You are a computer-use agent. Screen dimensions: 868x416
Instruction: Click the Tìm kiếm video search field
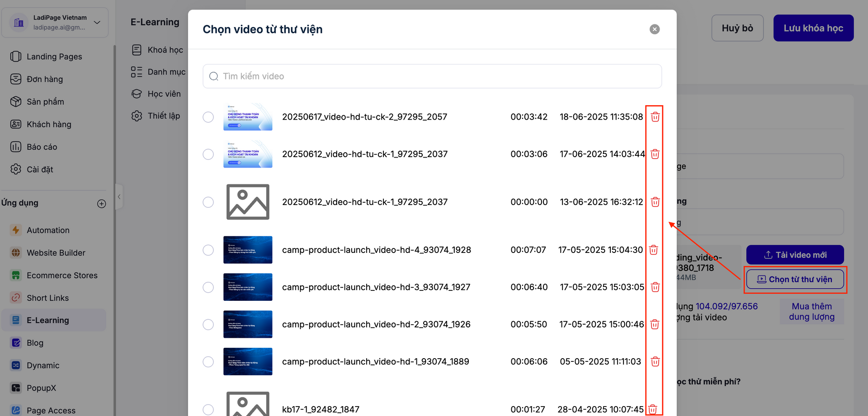coord(432,76)
